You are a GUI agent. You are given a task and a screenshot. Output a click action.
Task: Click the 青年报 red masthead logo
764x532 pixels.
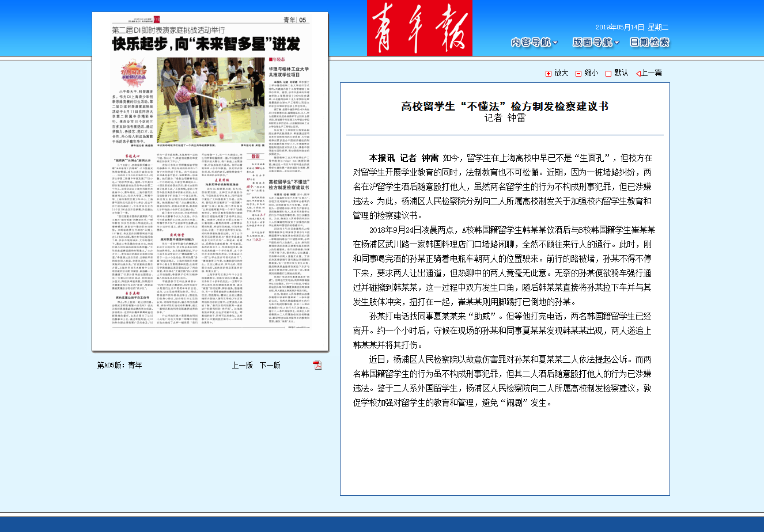click(419, 28)
